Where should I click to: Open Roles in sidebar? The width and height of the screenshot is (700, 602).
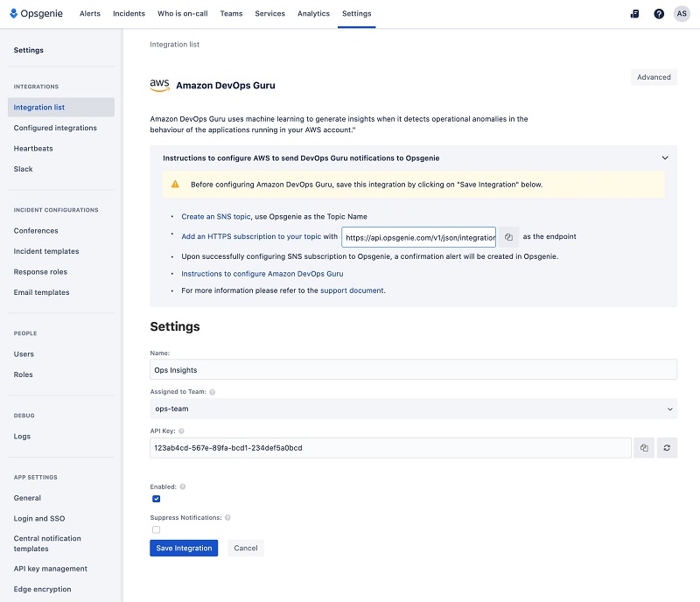[24, 374]
